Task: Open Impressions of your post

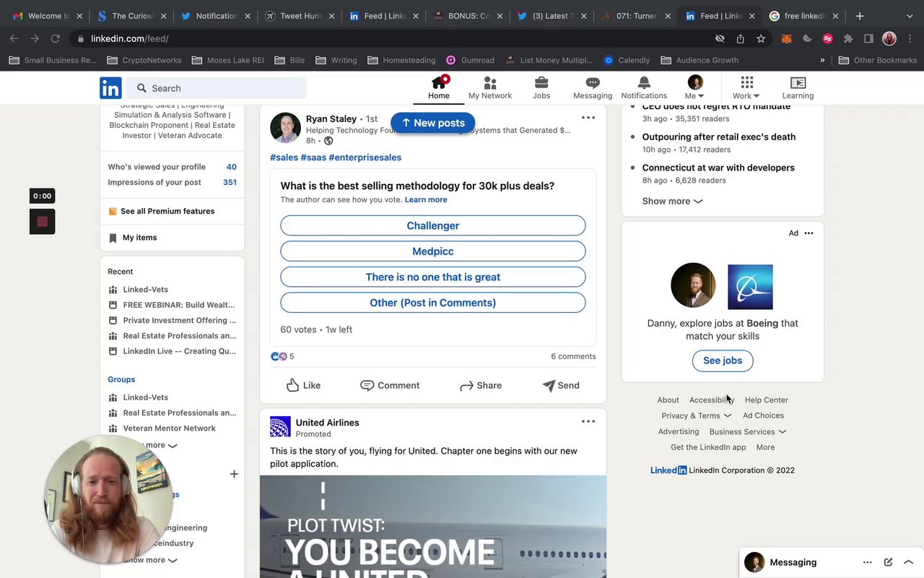Action: point(172,182)
